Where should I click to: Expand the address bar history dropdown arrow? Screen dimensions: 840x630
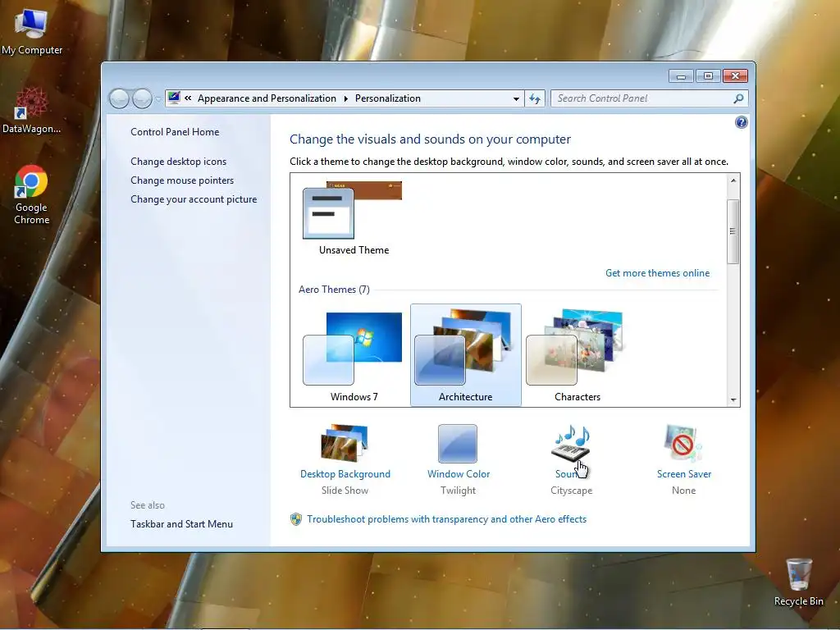516,98
